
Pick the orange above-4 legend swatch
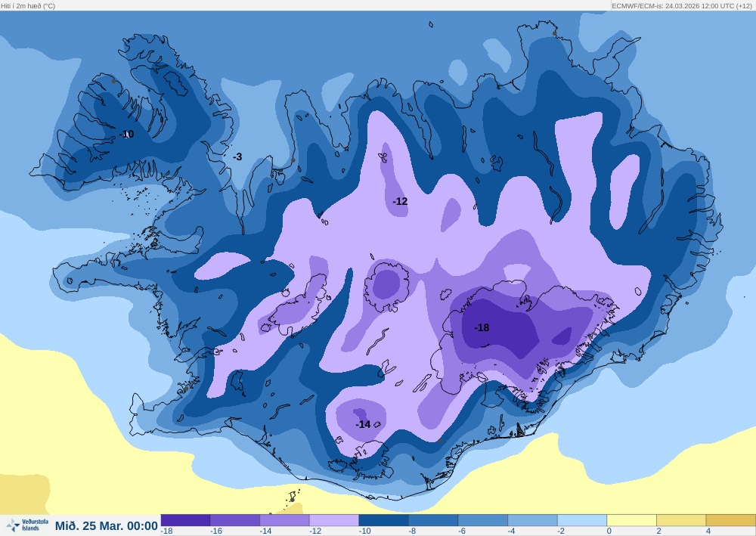tap(731, 520)
